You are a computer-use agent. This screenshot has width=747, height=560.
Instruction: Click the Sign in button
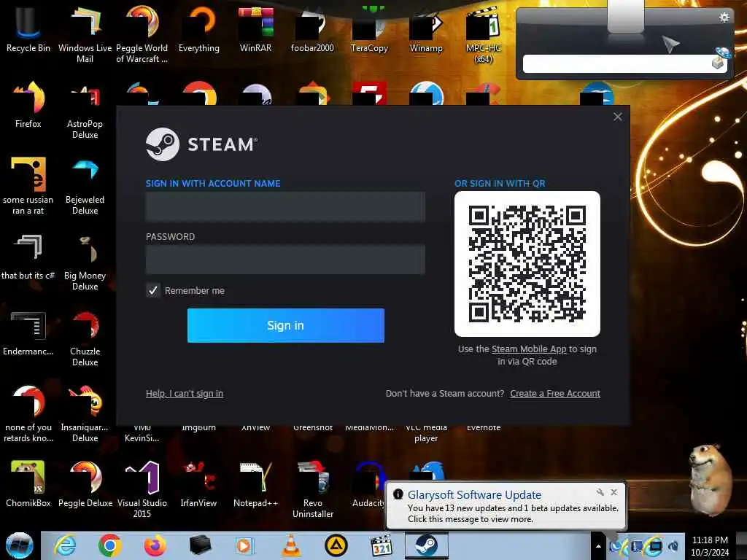coord(285,325)
